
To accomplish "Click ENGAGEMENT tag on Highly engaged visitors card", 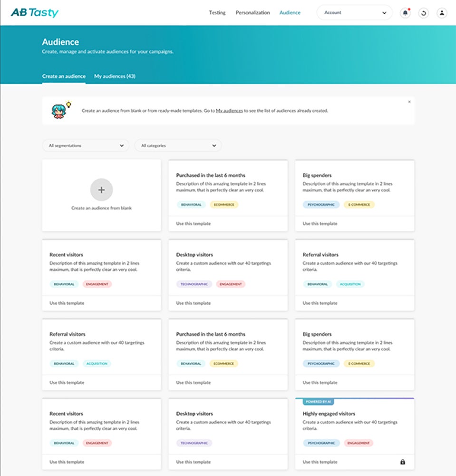I will point(359,443).
